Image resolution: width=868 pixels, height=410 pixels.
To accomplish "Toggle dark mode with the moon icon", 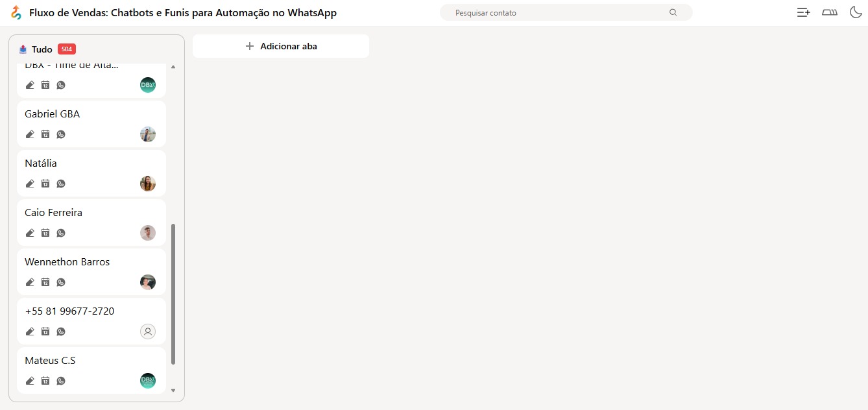I will (x=855, y=12).
